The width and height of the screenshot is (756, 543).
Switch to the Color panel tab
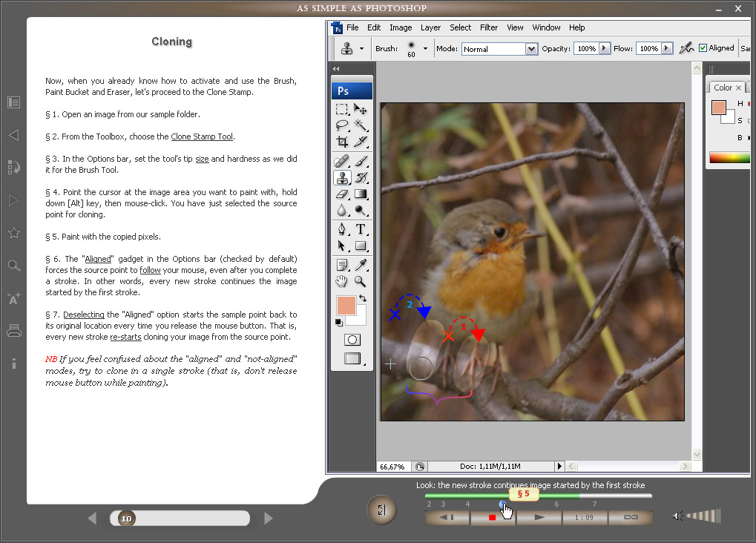(726, 88)
